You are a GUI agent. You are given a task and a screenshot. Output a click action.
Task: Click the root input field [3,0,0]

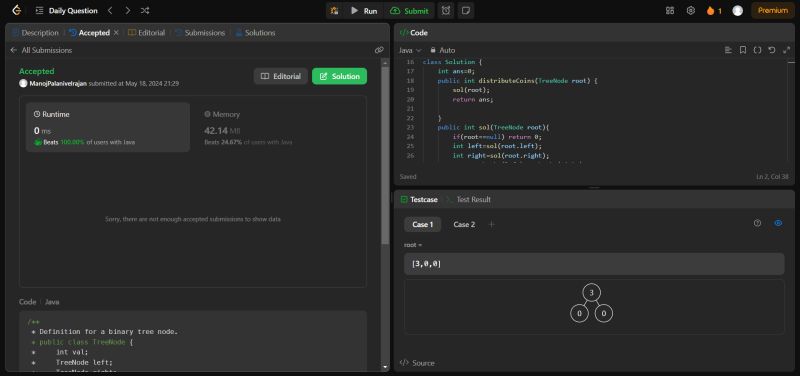[x=594, y=264]
